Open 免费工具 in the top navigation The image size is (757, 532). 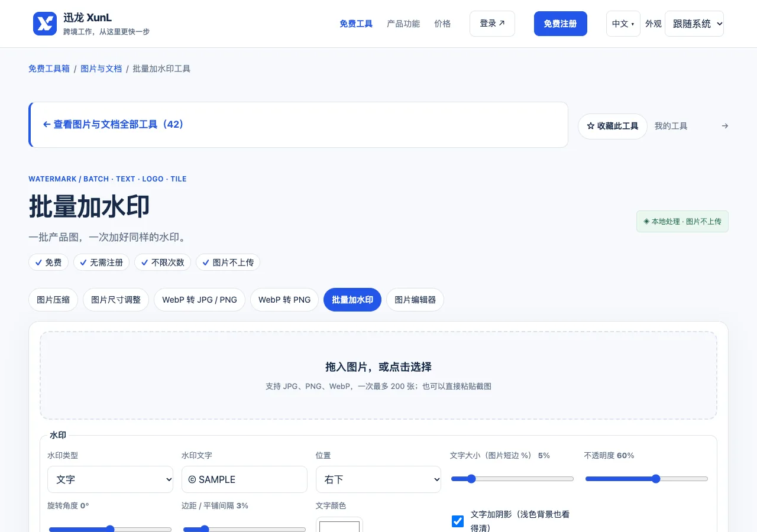[356, 24]
